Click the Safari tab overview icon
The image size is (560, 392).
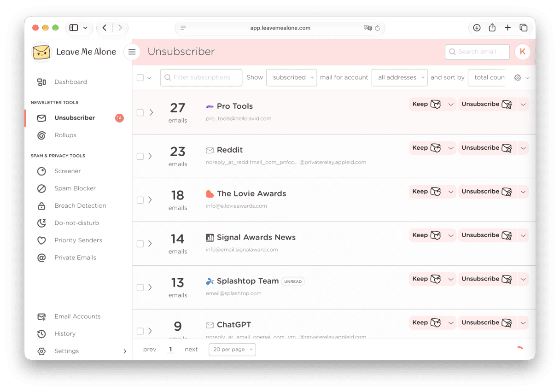523,28
